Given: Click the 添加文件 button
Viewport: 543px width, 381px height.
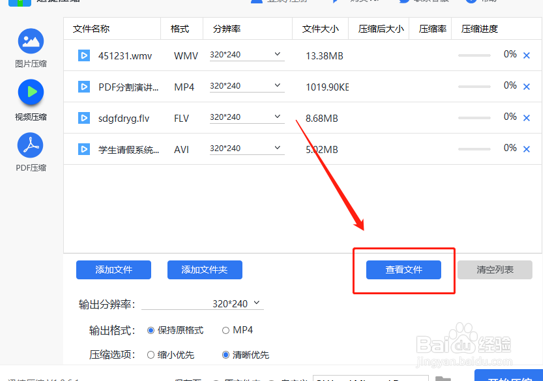Looking at the screenshot, I should (114, 270).
